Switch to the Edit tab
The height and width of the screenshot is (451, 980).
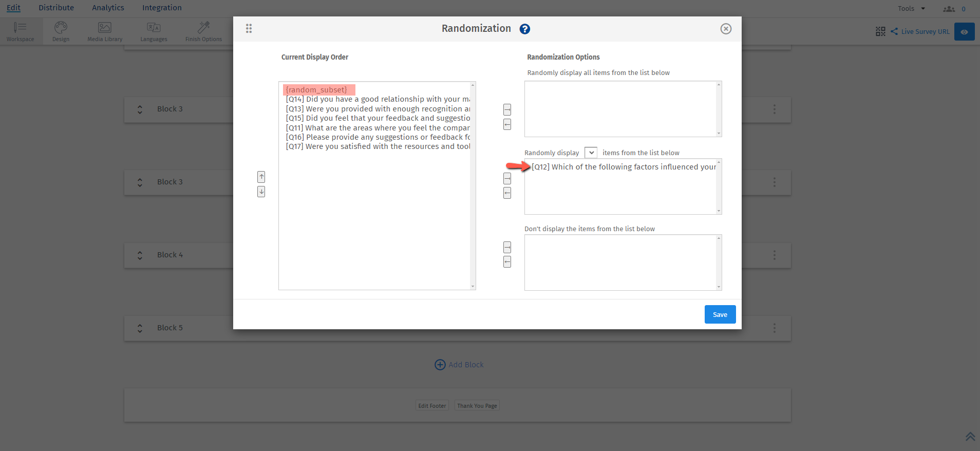[x=14, y=8]
